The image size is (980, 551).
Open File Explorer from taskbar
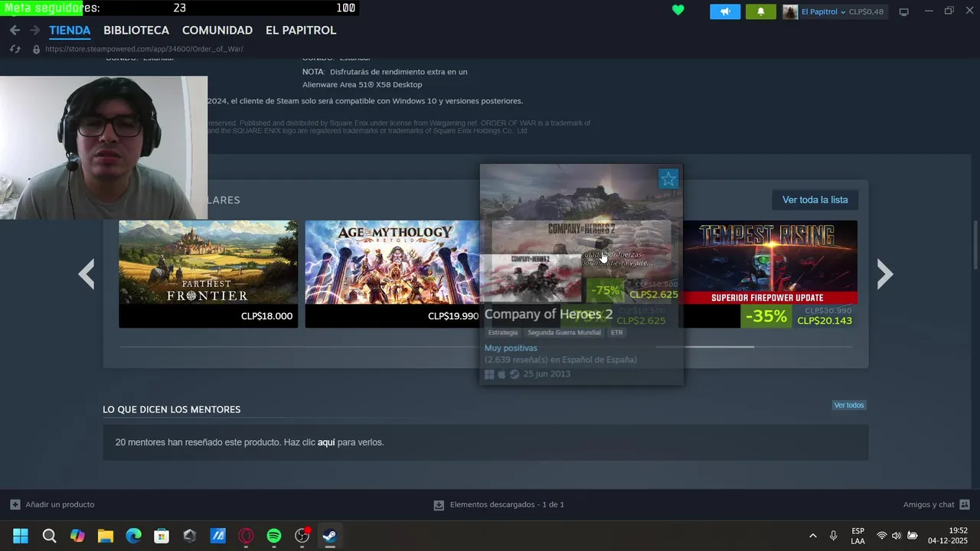tap(106, 536)
